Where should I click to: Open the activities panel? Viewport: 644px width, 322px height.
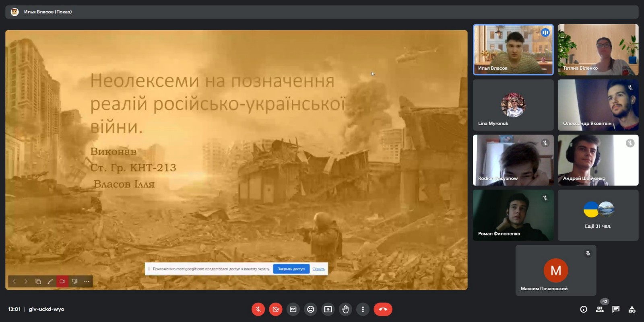(x=632, y=309)
